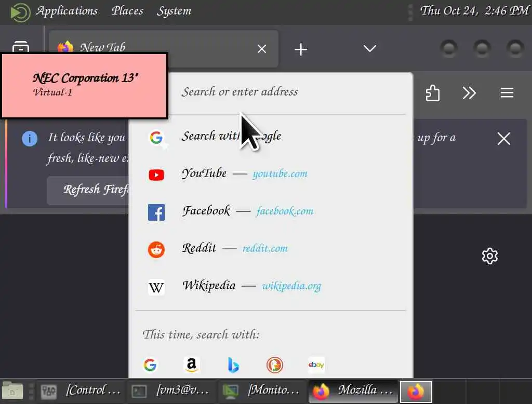Viewport: 532px width, 404px height.
Task: Expand the more tools overflow chevrons
Action: [469, 93]
